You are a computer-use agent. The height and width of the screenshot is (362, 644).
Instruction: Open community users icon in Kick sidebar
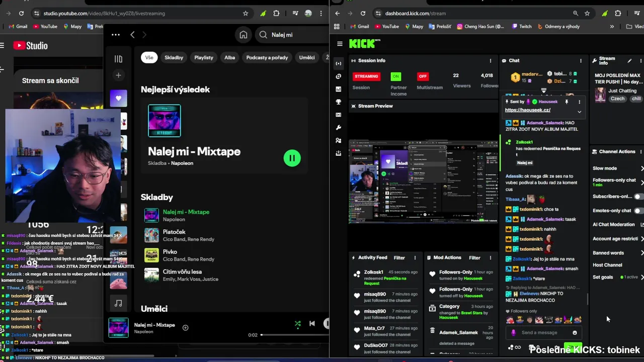(339, 141)
